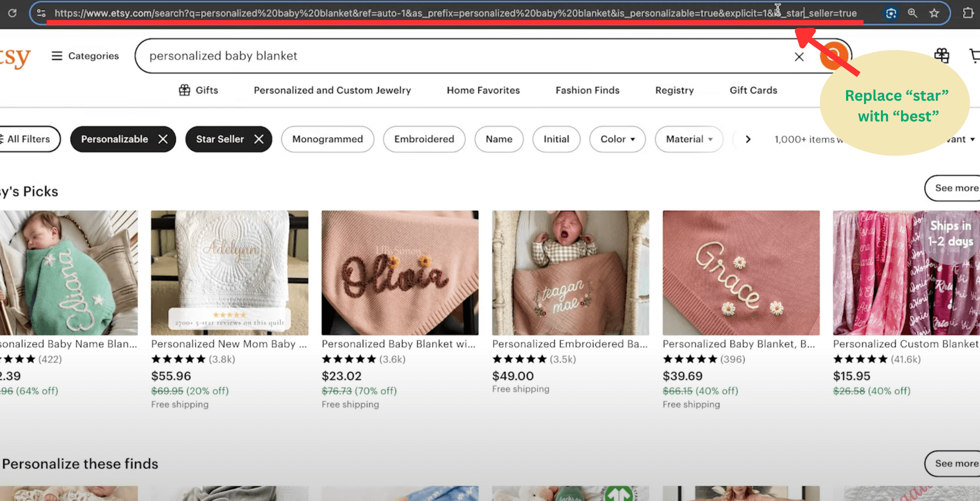Screen dimensions: 980x501
Task: Click the $55.96 price
Action: pyautogui.click(x=171, y=376)
